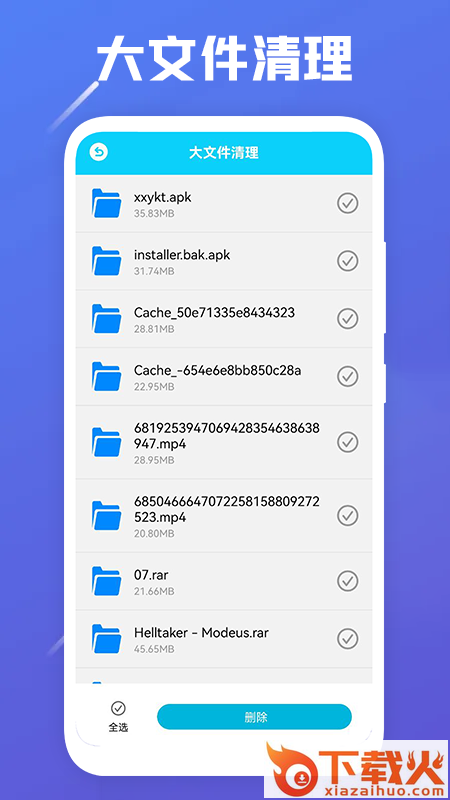This screenshot has height=800, width=450.
Task: Check the Helltaker - Modeus.rar checkbox
Action: (x=347, y=639)
